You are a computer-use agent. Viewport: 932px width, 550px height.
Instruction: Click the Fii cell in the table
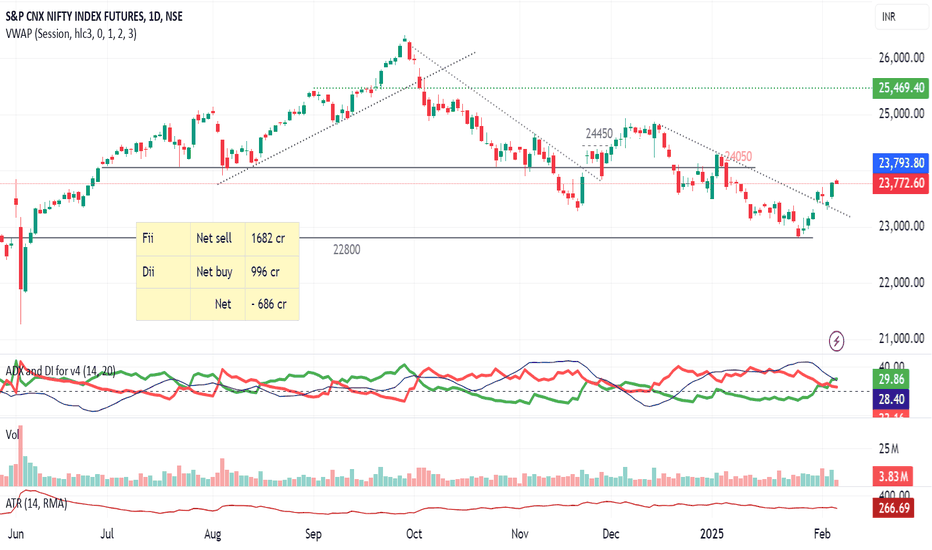[163, 238]
